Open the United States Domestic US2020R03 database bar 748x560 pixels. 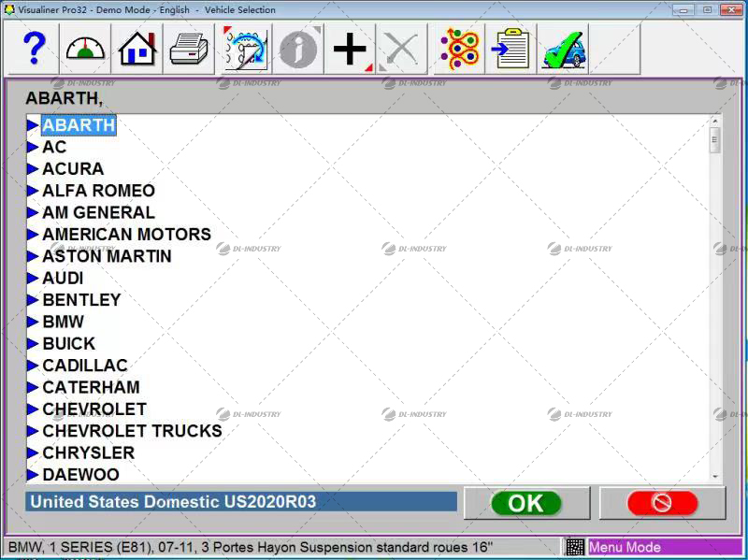(x=240, y=502)
